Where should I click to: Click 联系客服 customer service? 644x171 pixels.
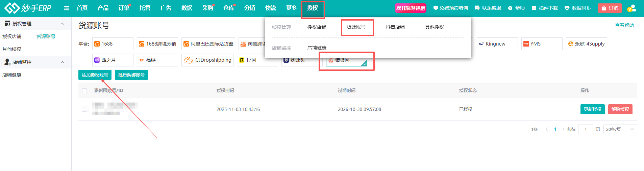488,8
